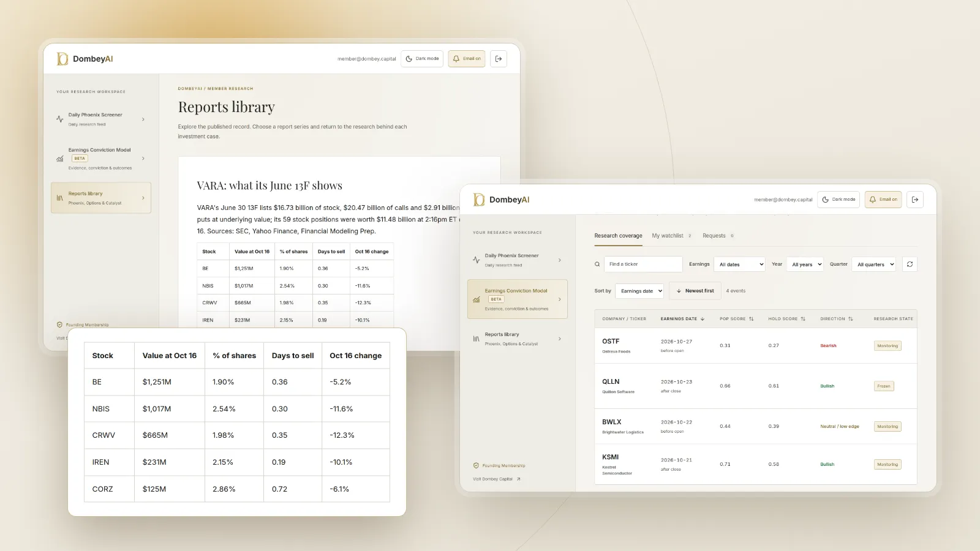
Task: Click the Monitoring badge in the OSTF row
Action: (888, 346)
